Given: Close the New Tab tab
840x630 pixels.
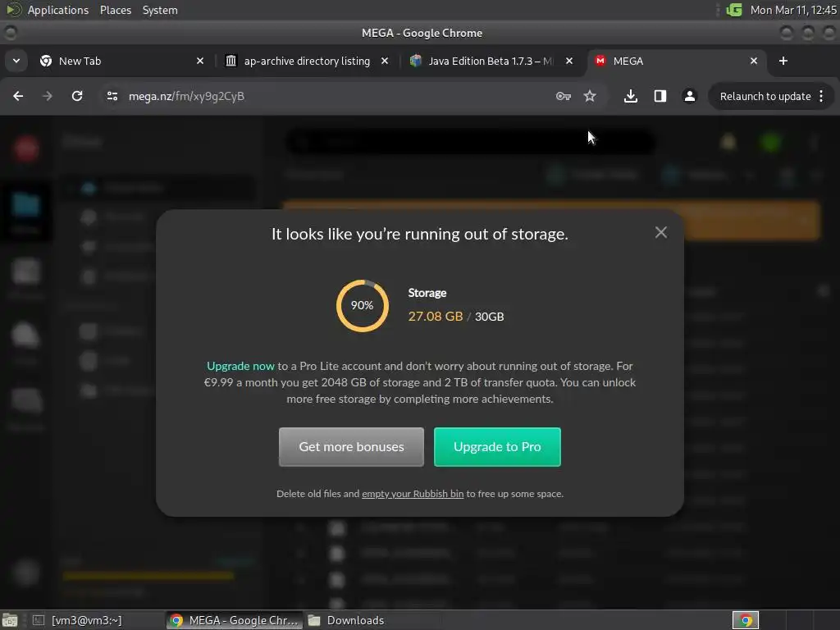Looking at the screenshot, I should pyautogui.click(x=200, y=61).
